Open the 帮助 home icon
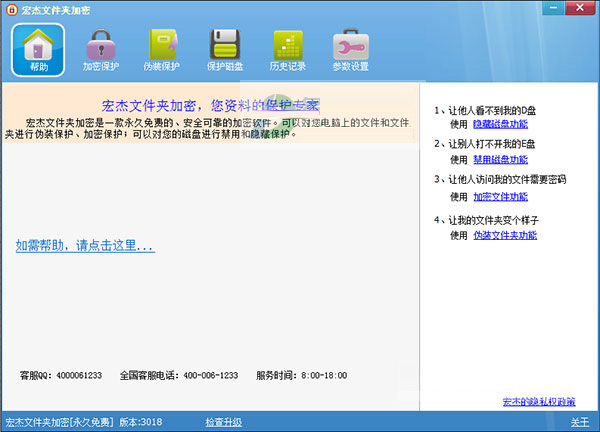This screenshot has width=600, height=432. (38, 50)
